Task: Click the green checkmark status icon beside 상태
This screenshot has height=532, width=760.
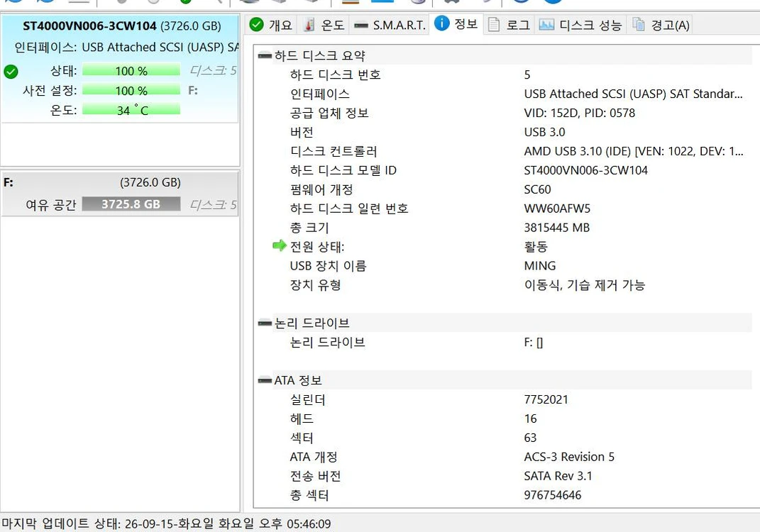Action: (11, 72)
